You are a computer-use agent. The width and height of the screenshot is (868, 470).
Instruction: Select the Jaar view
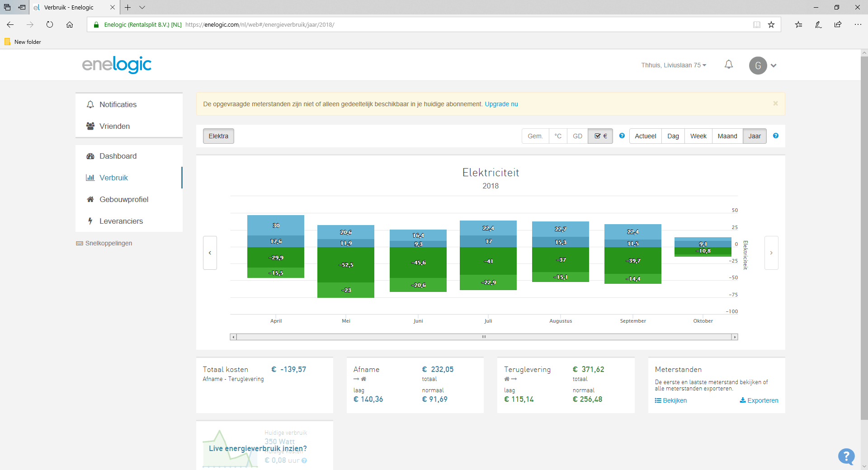pyautogui.click(x=755, y=136)
